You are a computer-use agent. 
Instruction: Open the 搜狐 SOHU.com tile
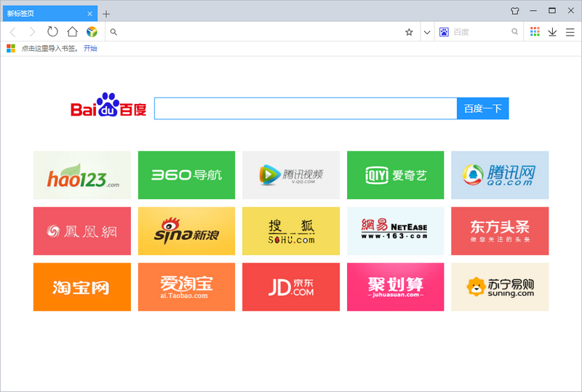(x=291, y=231)
